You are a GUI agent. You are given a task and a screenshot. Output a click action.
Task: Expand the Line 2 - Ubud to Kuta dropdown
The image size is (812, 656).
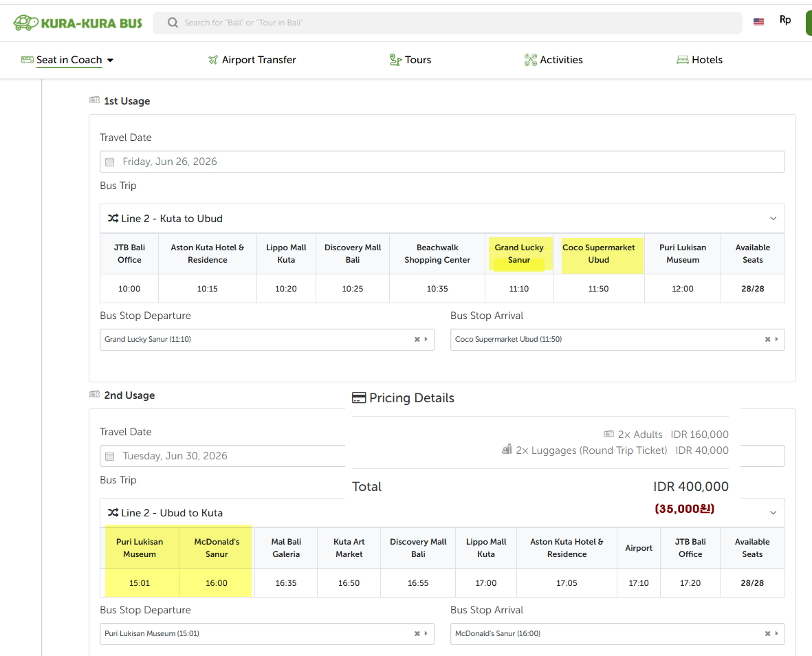(442, 512)
